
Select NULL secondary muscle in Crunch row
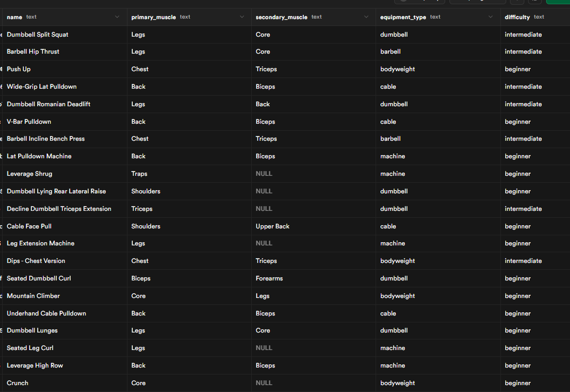tap(314, 383)
